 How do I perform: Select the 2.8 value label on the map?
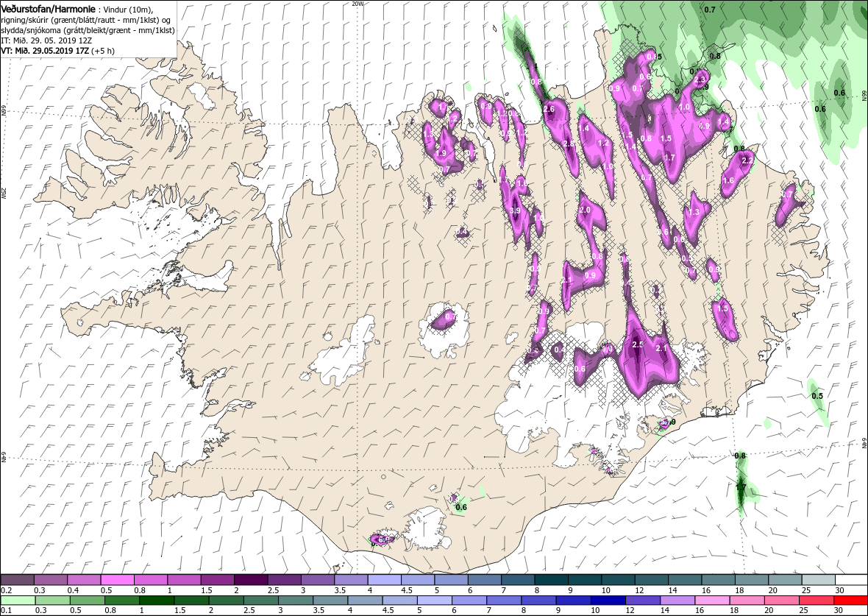coord(568,144)
